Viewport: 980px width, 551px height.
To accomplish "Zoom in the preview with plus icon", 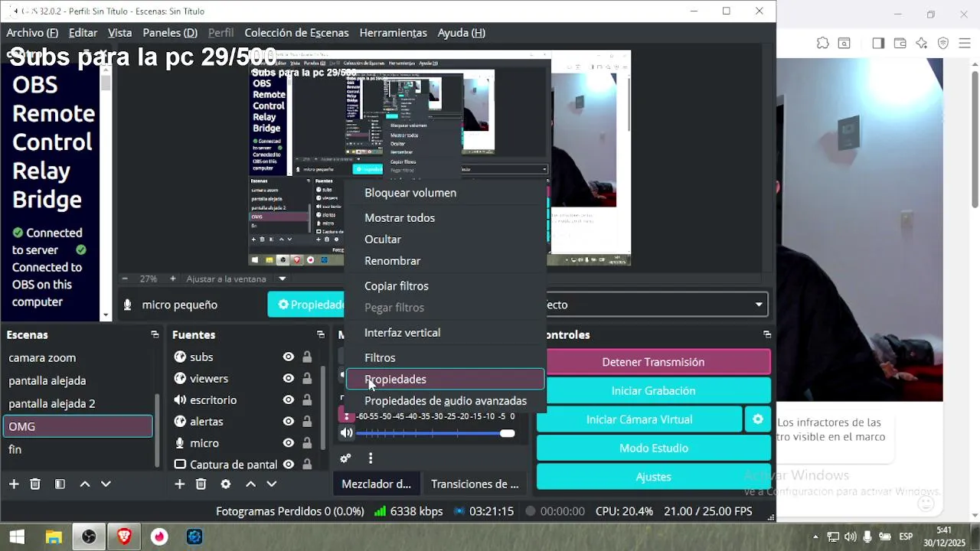I will point(172,279).
